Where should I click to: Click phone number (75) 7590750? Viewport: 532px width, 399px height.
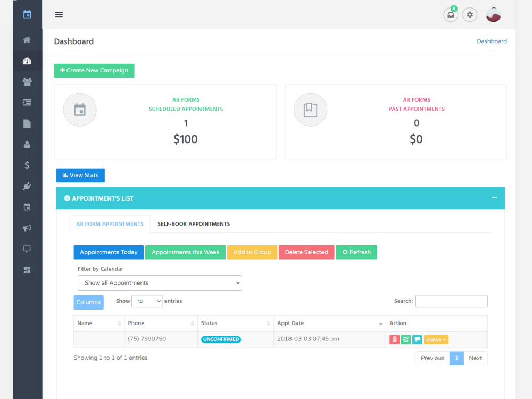(147, 338)
